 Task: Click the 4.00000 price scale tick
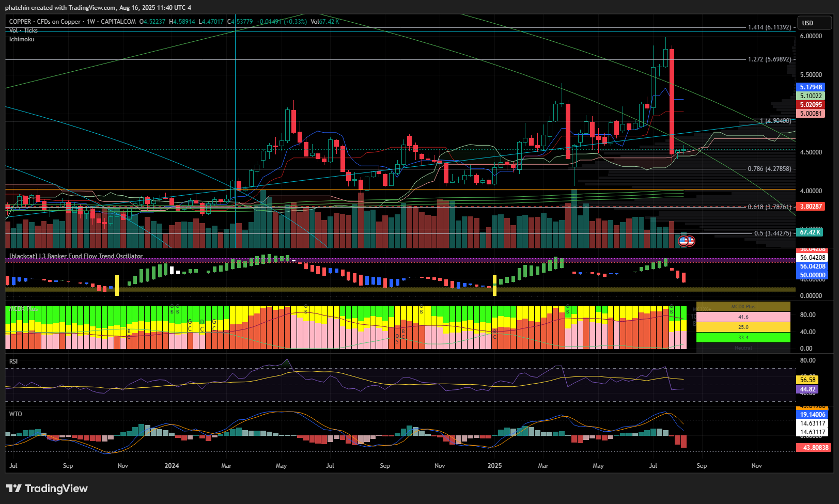click(811, 191)
